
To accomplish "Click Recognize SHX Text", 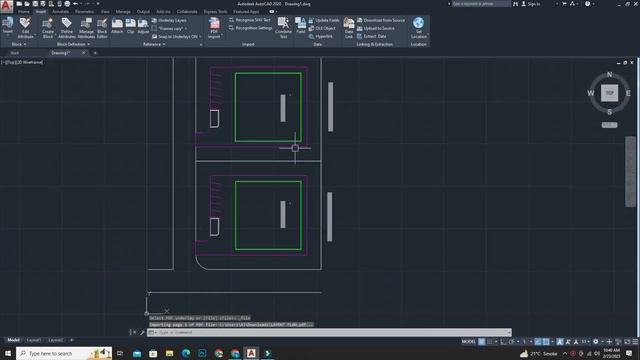I will point(250,20).
